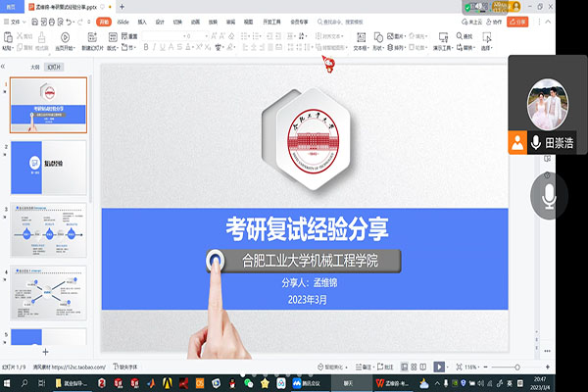
Task: Add a new slide with plus button
Action: [x=45, y=352]
